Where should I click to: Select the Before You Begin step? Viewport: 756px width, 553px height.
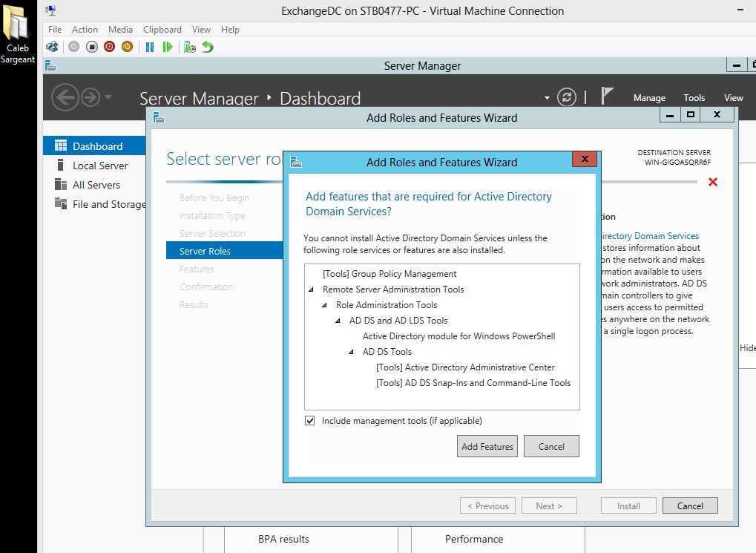click(x=214, y=198)
